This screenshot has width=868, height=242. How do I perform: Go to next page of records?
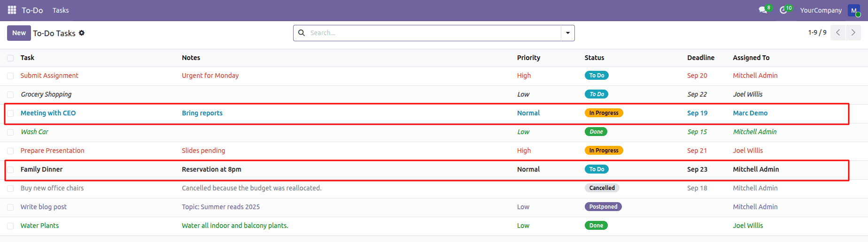[x=853, y=33]
